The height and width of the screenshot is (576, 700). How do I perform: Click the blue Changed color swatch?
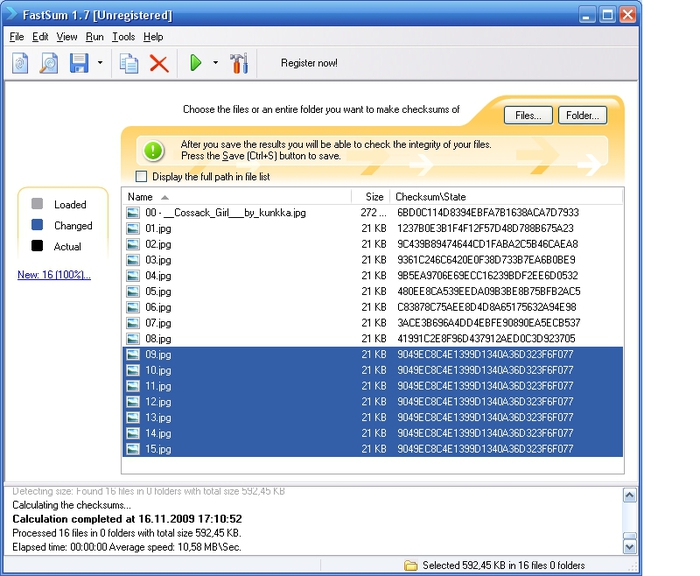pos(38,225)
